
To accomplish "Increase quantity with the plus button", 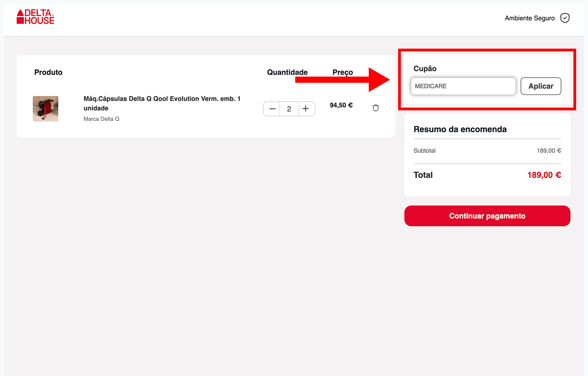I will (306, 109).
